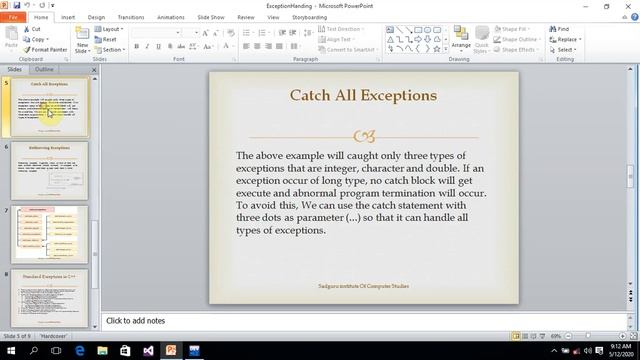Click the Decrease Font Size icon
640x360 pixels.
tap(216, 33)
